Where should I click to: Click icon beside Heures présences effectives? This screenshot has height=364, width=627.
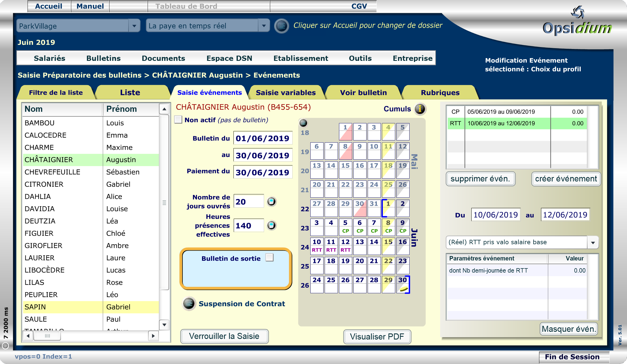click(271, 226)
